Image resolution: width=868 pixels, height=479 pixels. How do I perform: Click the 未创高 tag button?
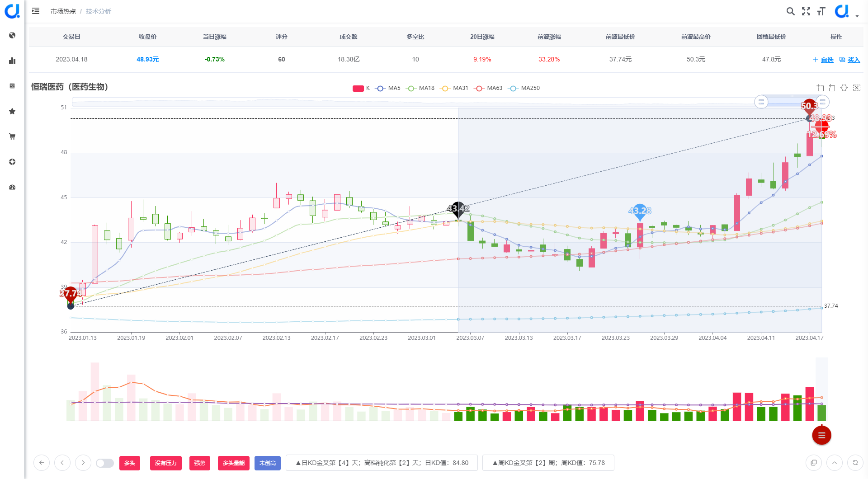[x=268, y=463]
